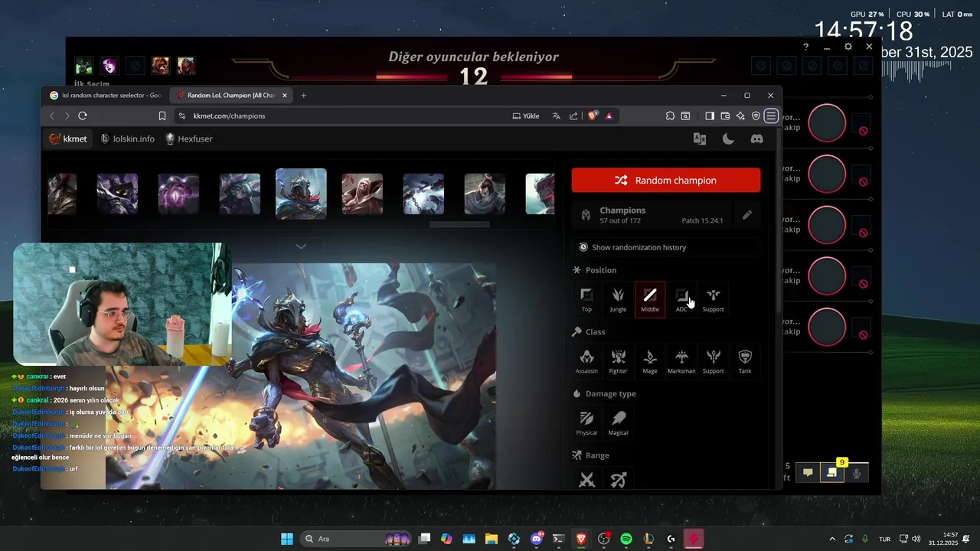Open the lolskin.info link
Screen dimensions: 980x551
click(128, 139)
